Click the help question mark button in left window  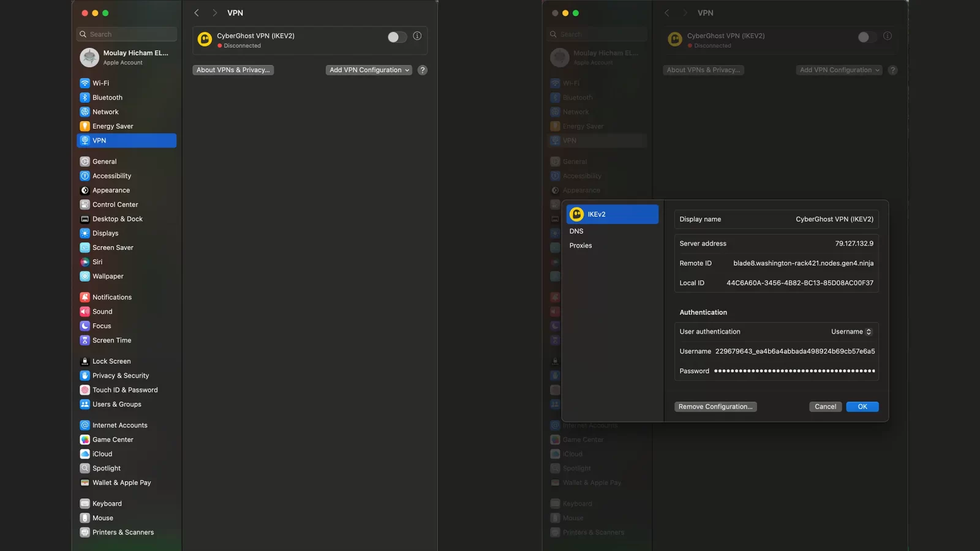pyautogui.click(x=423, y=70)
